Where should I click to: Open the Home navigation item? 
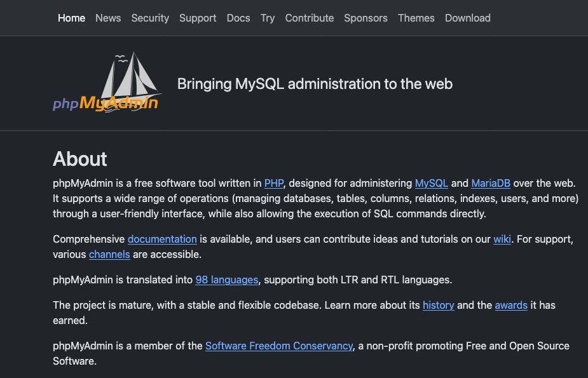click(71, 18)
